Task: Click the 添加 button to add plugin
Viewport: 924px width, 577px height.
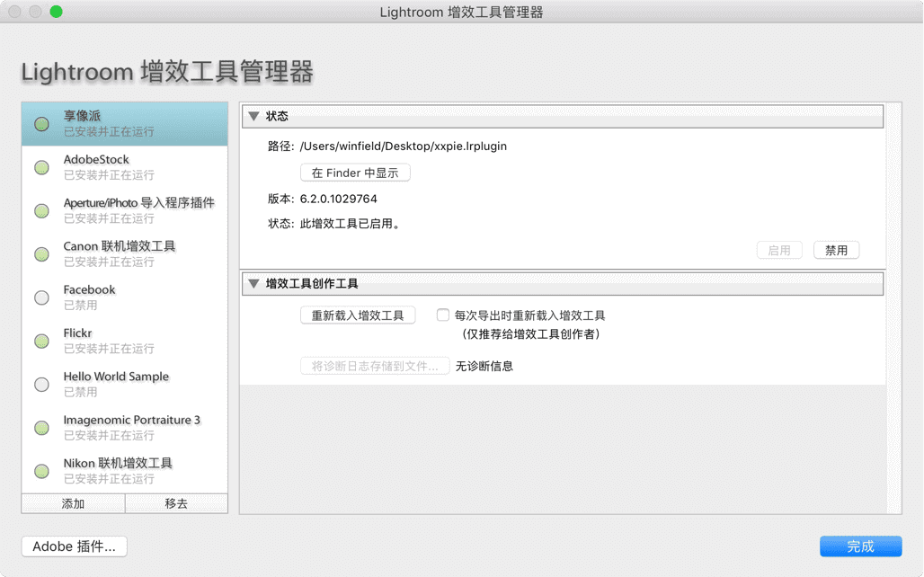Action: (x=73, y=503)
